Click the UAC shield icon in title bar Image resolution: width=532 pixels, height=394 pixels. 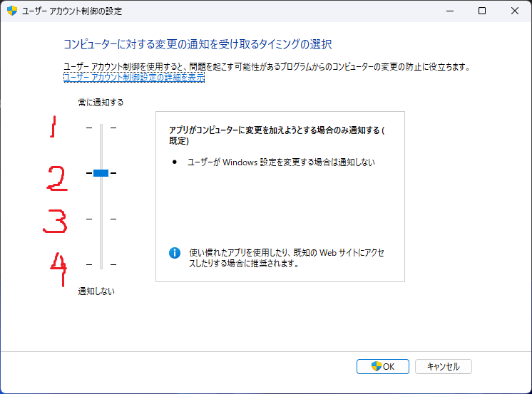(x=12, y=11)
